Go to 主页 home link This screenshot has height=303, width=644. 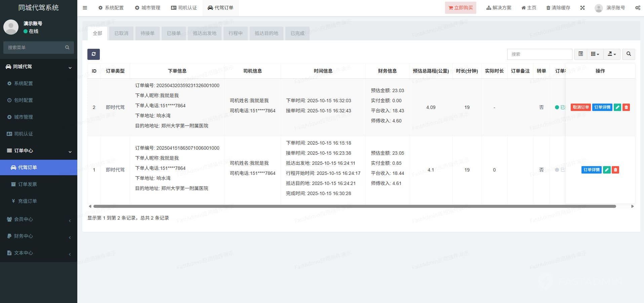tap(529, 8)
